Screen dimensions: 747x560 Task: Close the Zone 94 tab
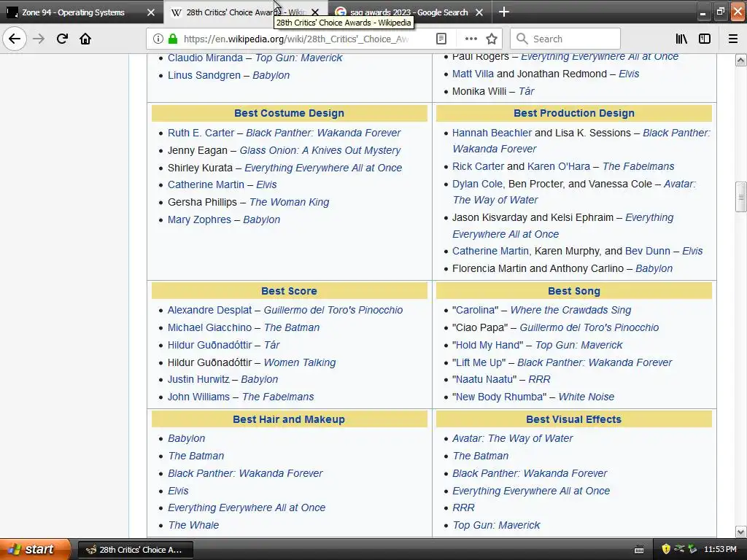pyautogui.click(x=151, y=12)
